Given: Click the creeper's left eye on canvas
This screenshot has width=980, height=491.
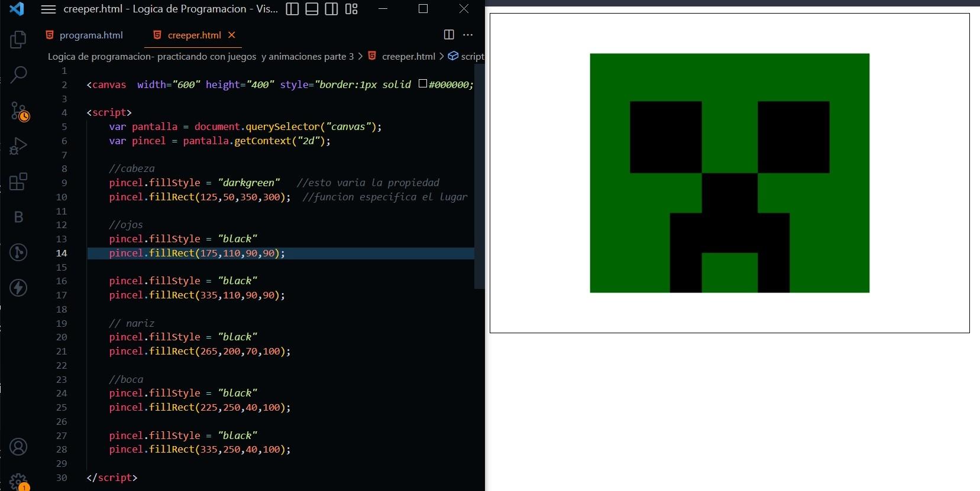Looking at the screenshot, I should (x=665, y=137).
